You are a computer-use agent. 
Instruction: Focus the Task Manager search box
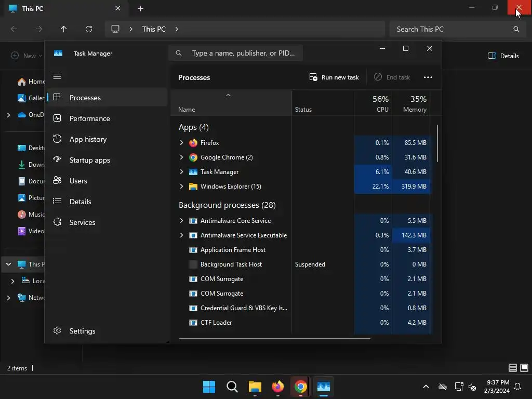[235, 54]
